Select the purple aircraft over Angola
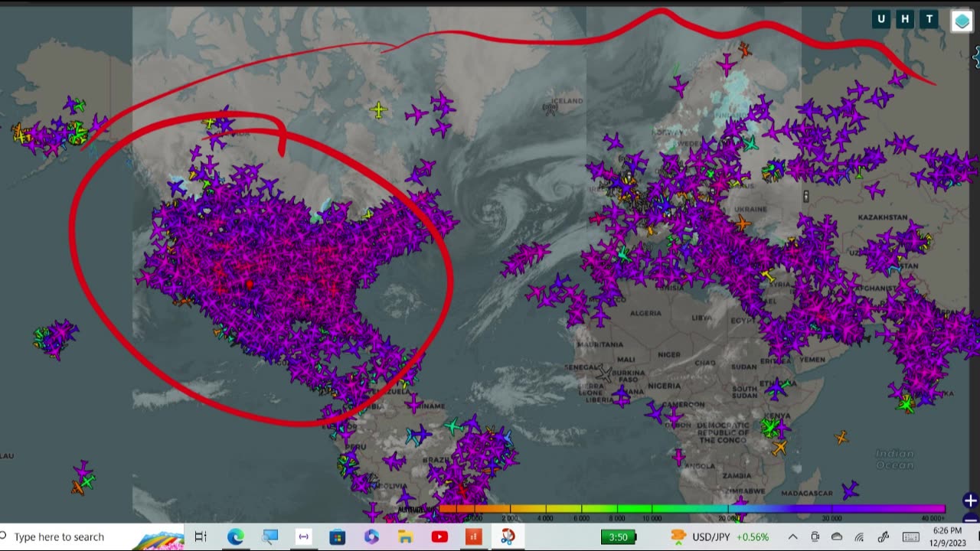The width and height of the screenshot is (980, 551). coord(678,458)
